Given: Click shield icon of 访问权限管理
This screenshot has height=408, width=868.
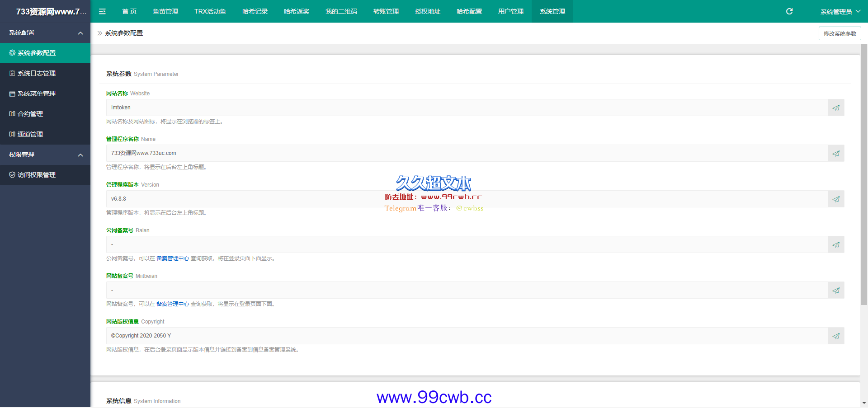Looking at the screenshot, I should [x=12, y=175].
